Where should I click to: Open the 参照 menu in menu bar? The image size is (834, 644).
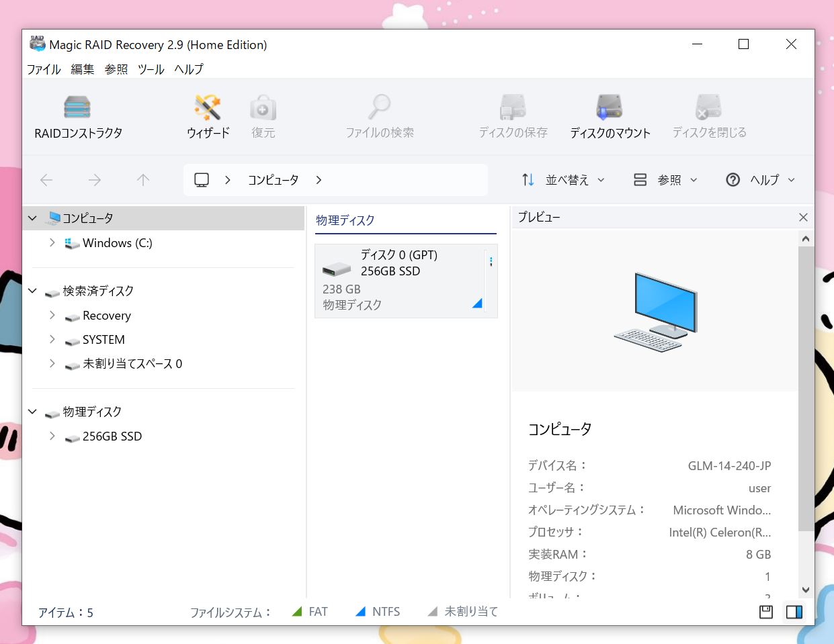pos(116,69)
